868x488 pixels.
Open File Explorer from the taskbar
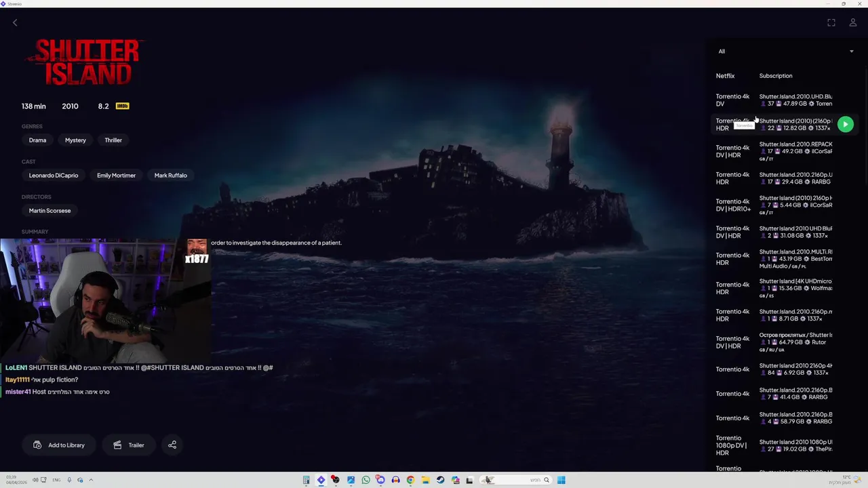tap(425, 481)
